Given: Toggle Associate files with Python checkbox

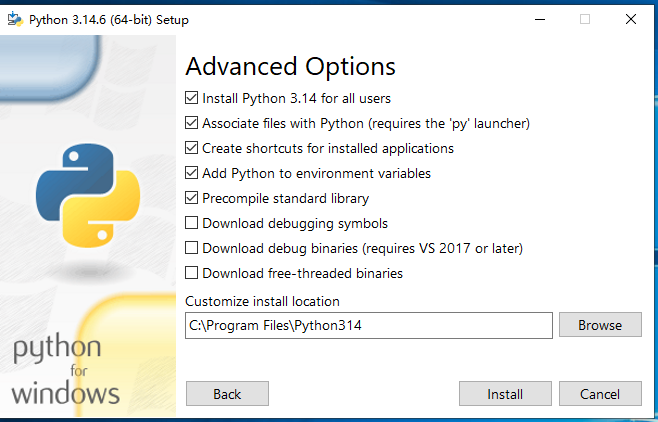Looking at the screenshot, I should (191, 123).
